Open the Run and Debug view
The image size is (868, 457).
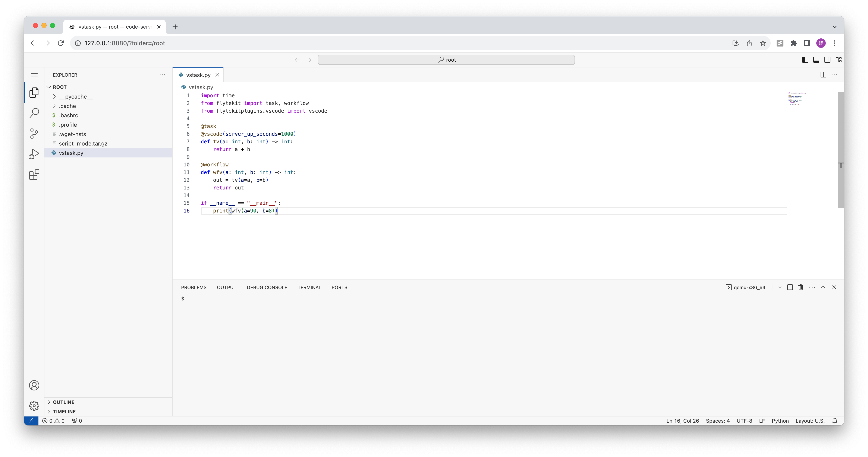(x=34, y=154)
